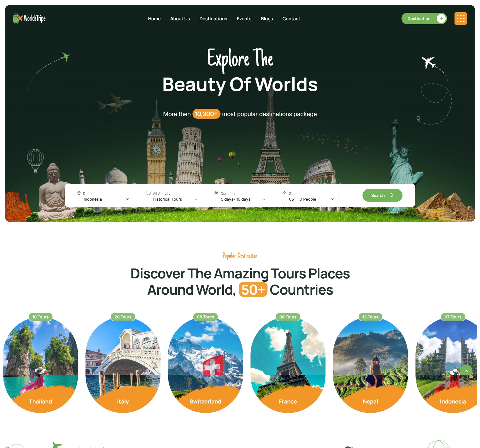Open the About Us nav link
Screen dimensions: 480x448
click(180, 19)
